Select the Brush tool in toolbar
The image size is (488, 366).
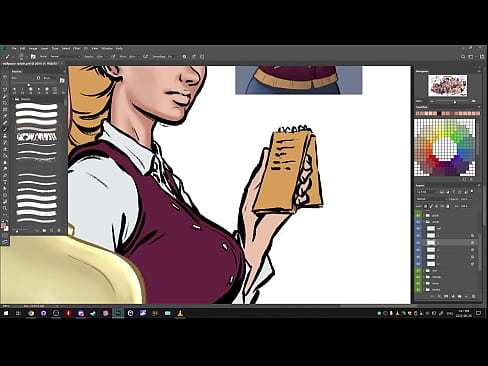pyautogui.click(x=5, y=129)
